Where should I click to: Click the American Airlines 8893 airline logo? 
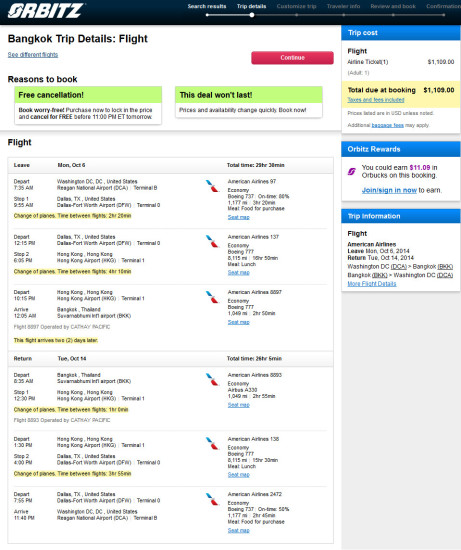[212, 379]
